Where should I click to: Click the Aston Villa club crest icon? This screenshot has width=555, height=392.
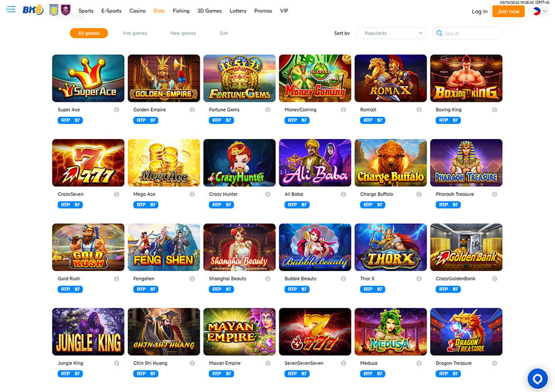54,10
